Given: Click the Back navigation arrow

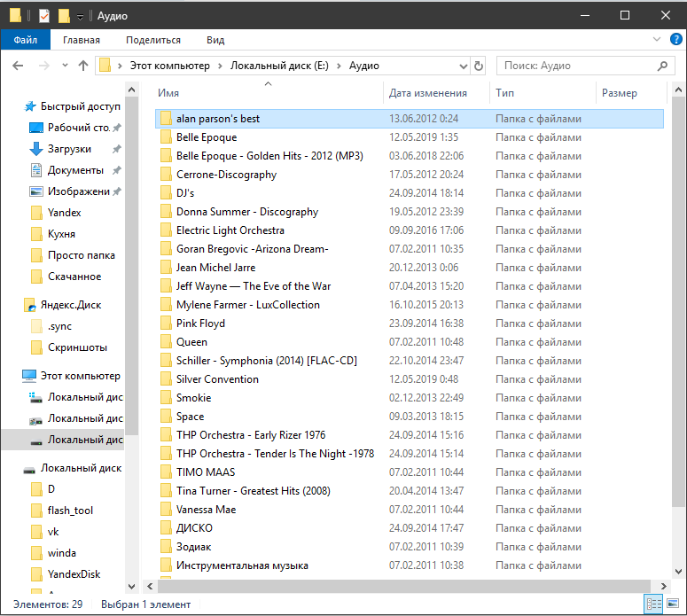Looking at the screenshot, I should [x=18, y=66].
